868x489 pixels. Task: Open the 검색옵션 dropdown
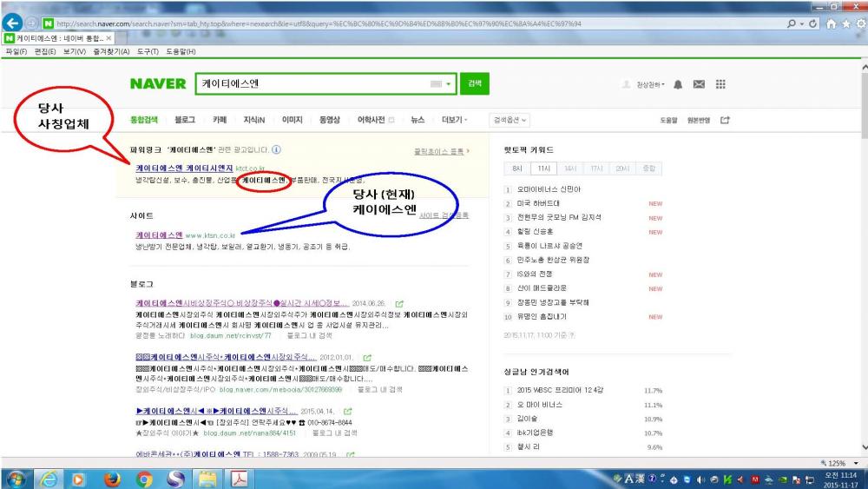510,120
